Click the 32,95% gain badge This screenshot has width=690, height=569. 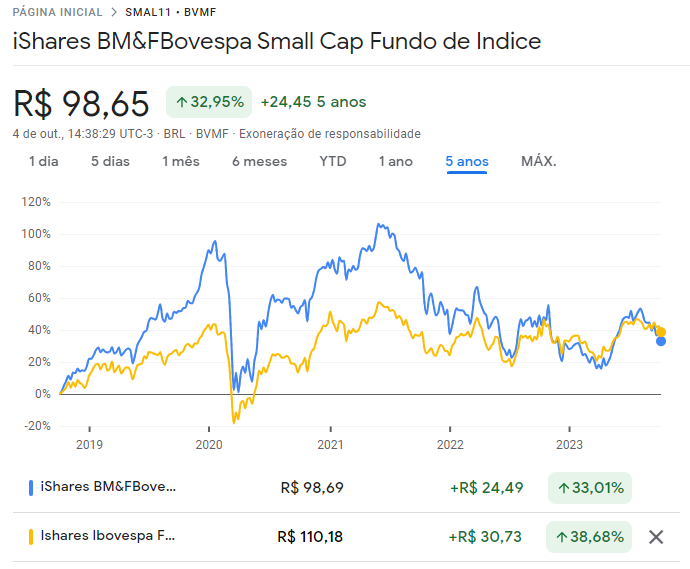(209, 102)
